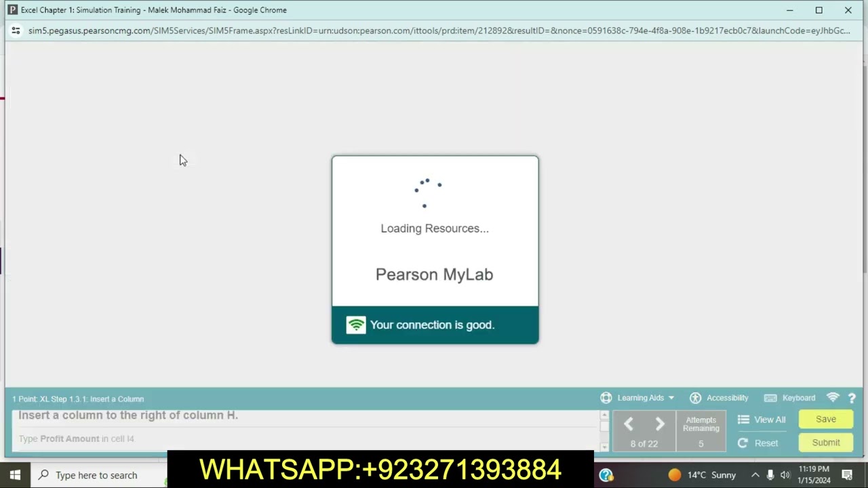
Task: Save the simulation progress
Action: click(826, 419)
